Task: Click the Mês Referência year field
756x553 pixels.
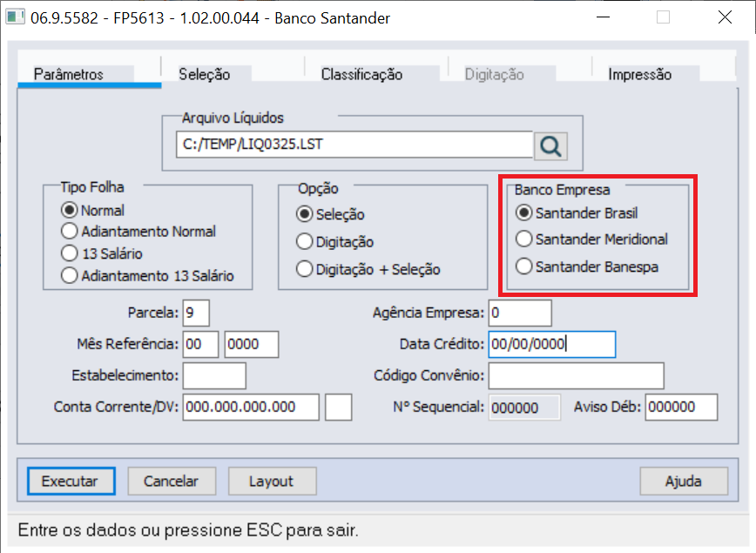Action: (251, 344)
